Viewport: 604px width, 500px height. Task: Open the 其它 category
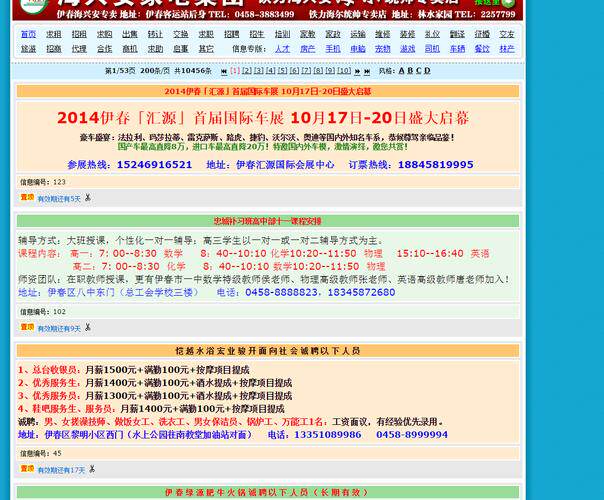[206, 49]
